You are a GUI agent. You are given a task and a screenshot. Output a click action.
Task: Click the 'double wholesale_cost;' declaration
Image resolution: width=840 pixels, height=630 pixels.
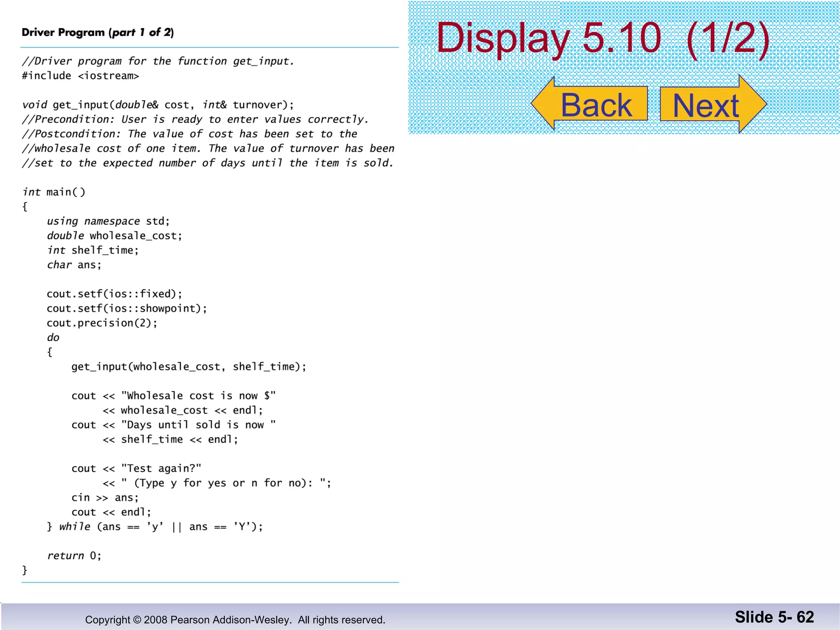click(x=114, y=236)
